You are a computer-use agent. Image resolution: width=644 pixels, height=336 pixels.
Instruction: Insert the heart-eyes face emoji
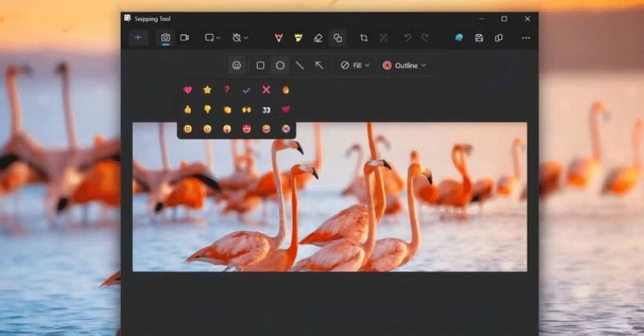coord(246,129)
